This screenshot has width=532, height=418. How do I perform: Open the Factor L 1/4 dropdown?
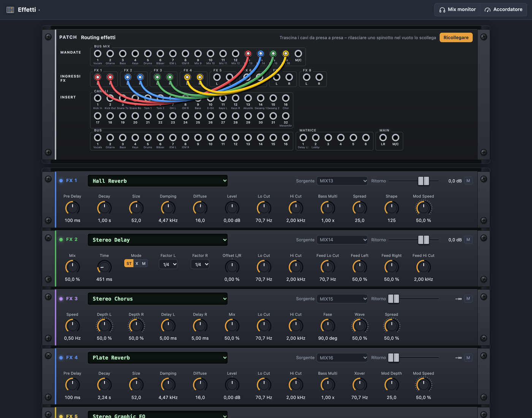[x=168, y=264]
